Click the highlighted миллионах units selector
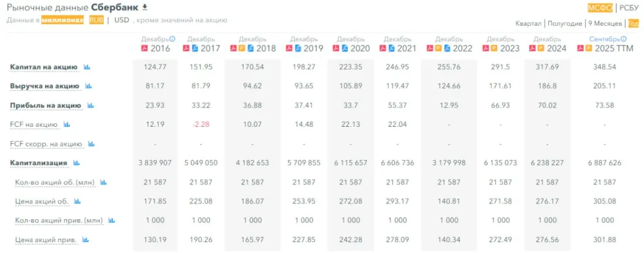 (62, 20)
